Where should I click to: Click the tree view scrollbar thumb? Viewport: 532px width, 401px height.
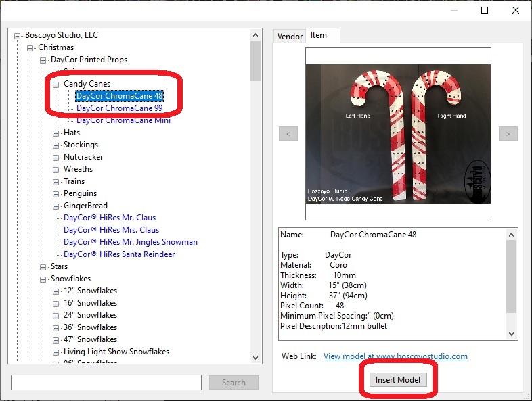click(255, 61)
